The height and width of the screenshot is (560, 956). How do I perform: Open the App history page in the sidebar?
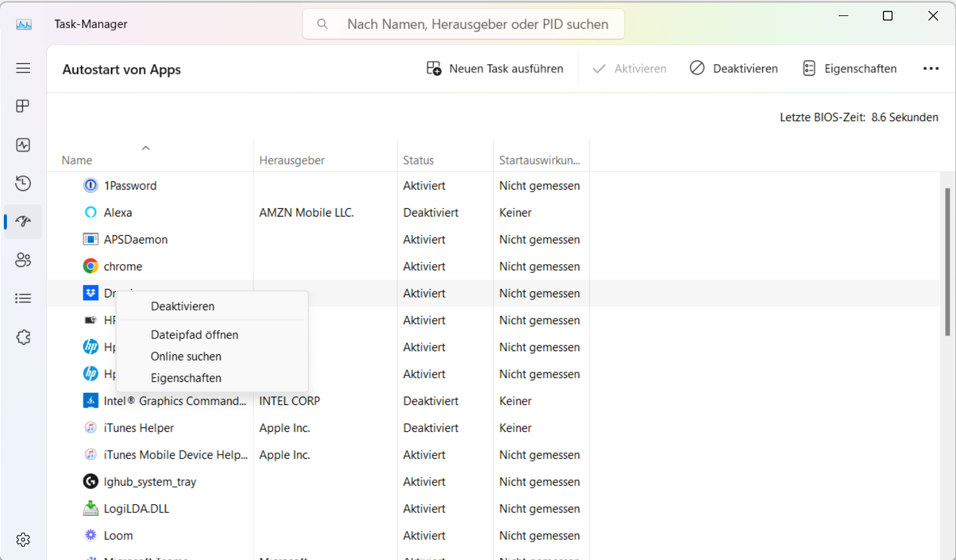coord(23,183)
